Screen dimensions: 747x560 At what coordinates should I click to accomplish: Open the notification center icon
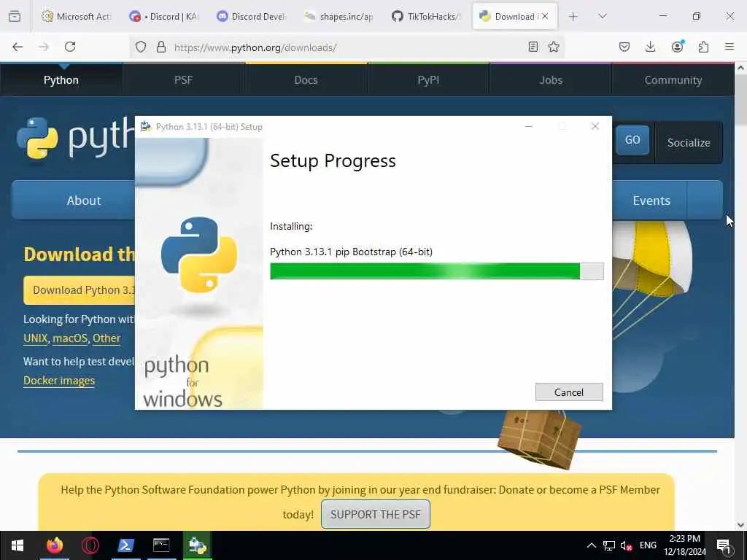click(x=724, y=546)
